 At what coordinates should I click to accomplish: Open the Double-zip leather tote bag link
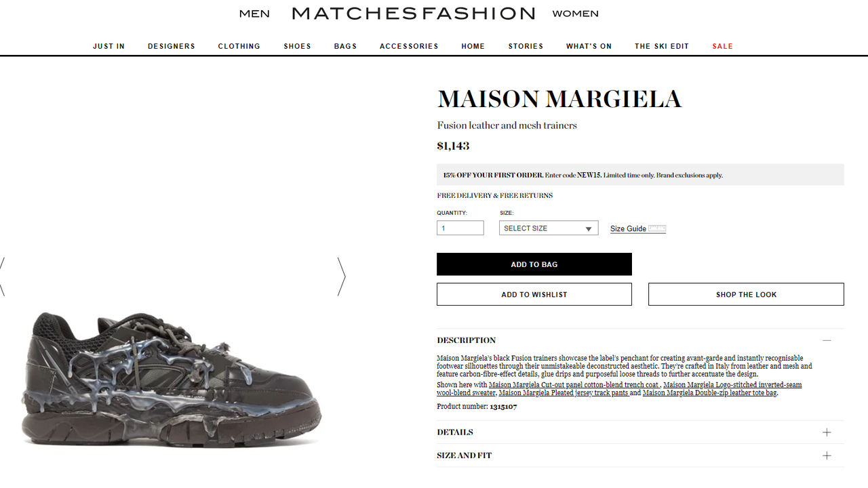coord(709,393)
